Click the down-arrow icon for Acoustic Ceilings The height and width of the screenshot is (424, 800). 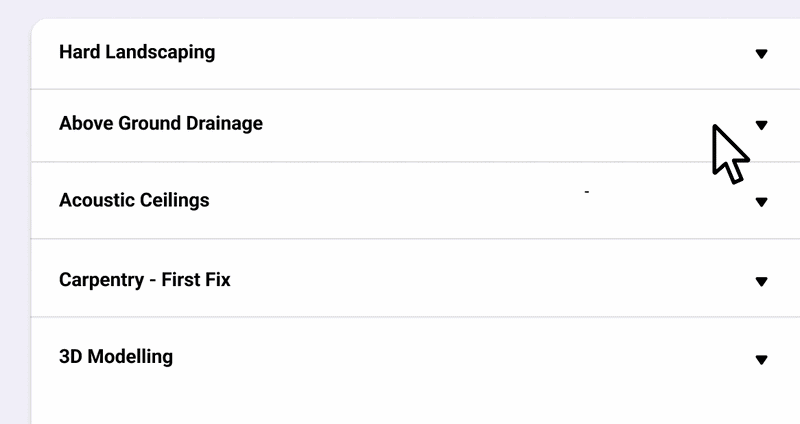pyautogui.click(x=761, y=202)
